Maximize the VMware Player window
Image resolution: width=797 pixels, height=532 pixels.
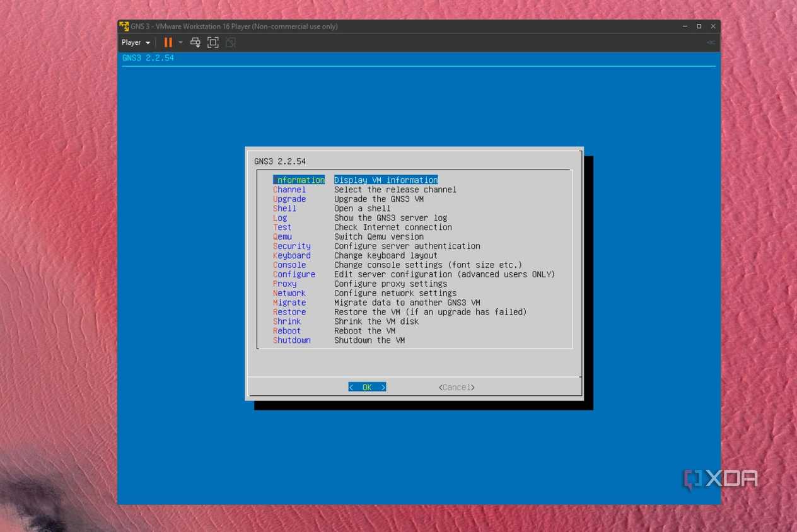click(699, 26)
